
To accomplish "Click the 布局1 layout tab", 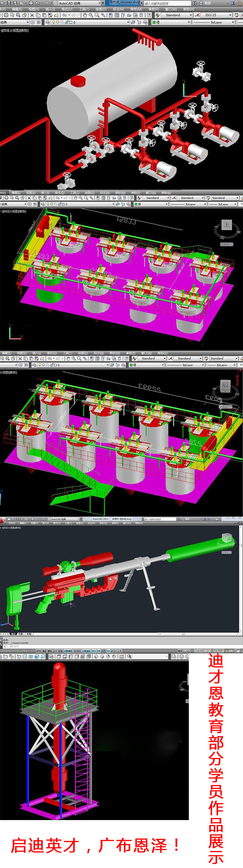I will (x=21, y=634).
